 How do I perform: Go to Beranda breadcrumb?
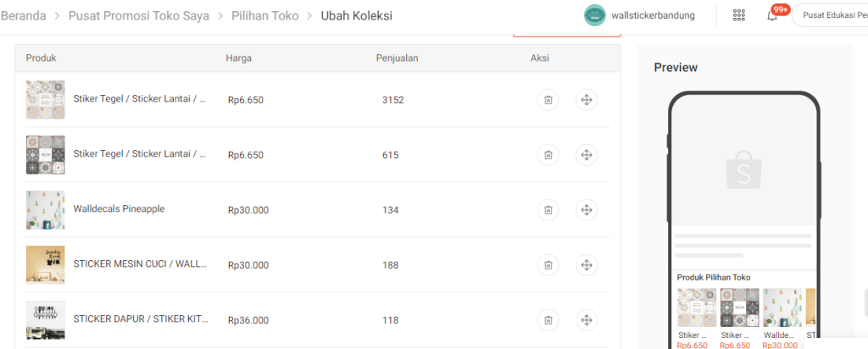(x=23, y=15)
